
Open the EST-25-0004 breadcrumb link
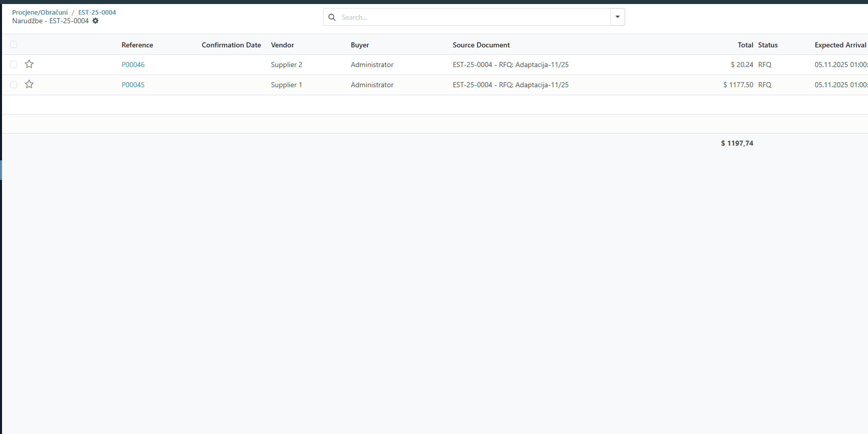[97, 12]
